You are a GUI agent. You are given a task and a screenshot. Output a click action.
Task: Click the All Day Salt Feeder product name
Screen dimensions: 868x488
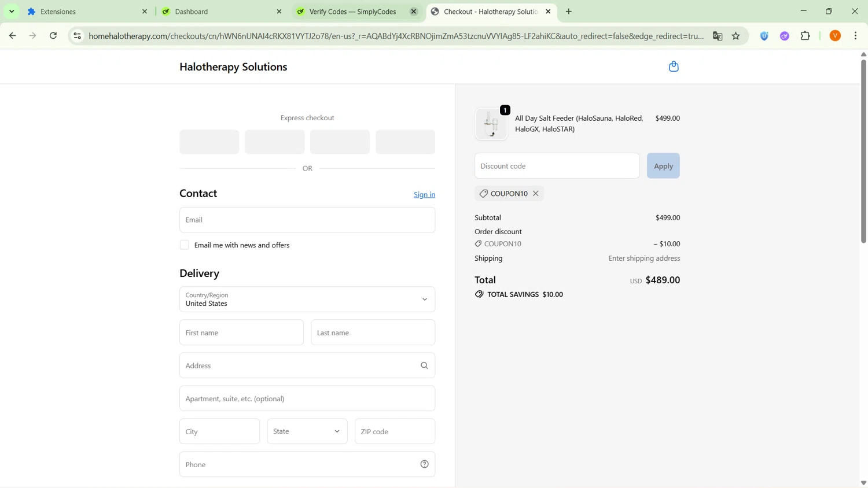(579, 124)
